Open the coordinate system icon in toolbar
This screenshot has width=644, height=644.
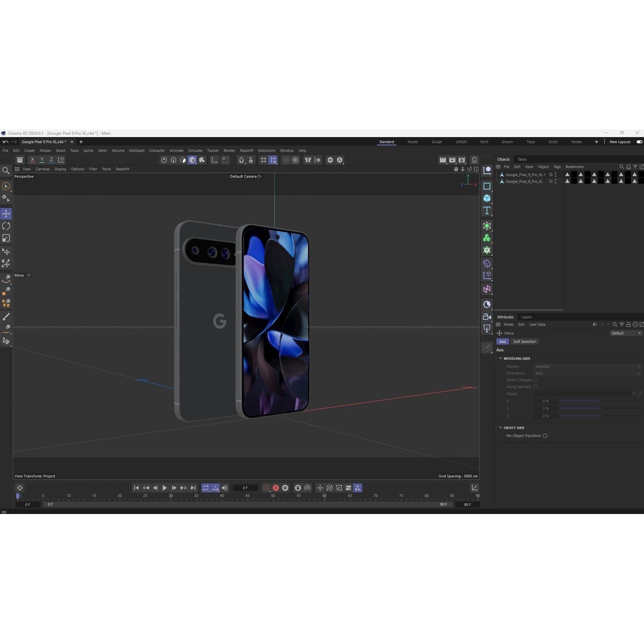61,160
